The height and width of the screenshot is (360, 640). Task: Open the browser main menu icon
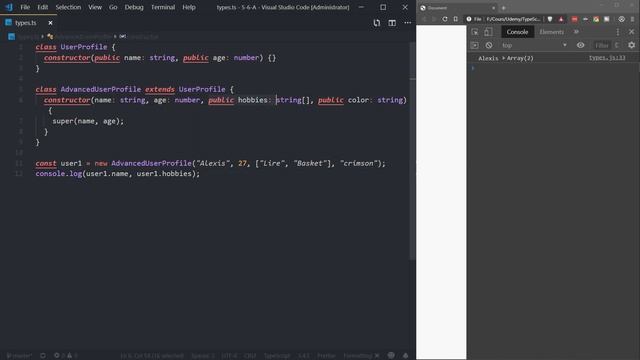point(632,19)
